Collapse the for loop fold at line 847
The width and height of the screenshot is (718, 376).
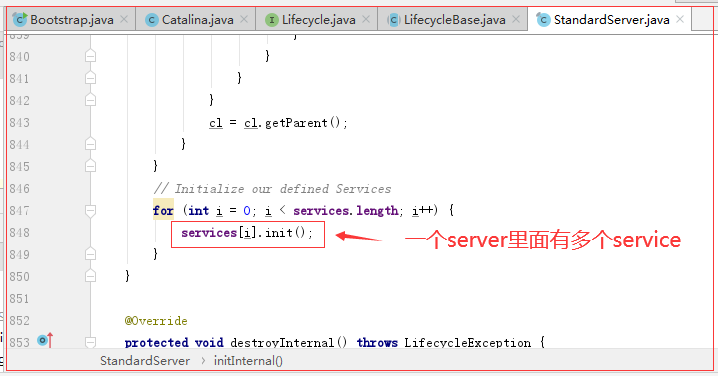click(90, 211)
